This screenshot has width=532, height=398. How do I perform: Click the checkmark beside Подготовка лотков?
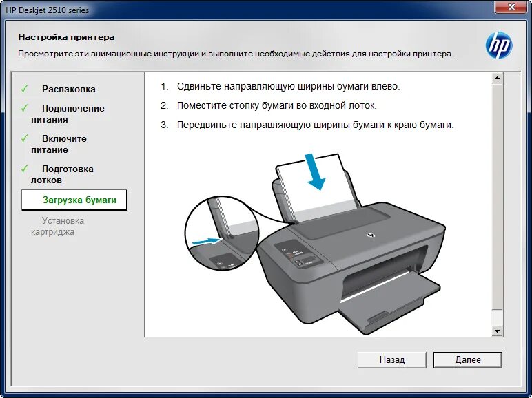pos(24,169)
